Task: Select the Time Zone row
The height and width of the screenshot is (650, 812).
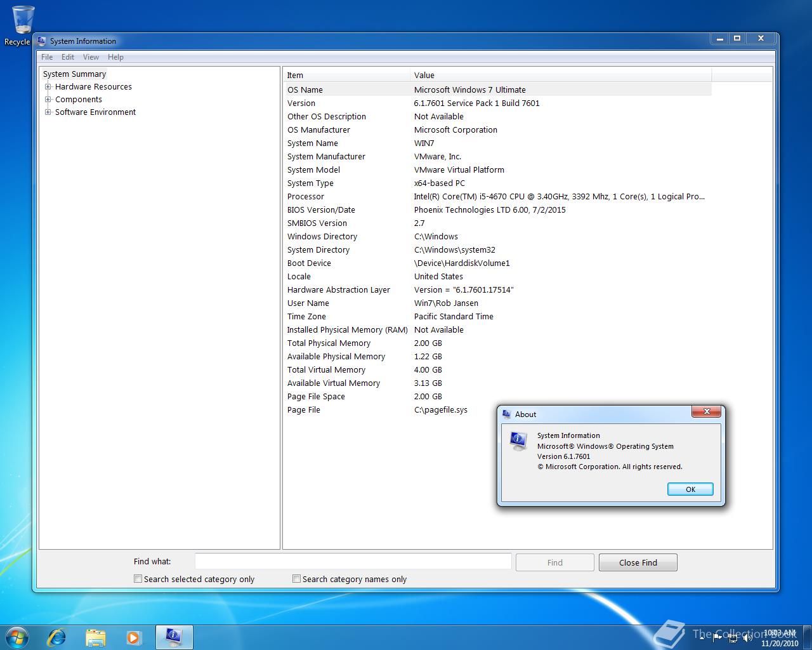Action: pos(497,316)
